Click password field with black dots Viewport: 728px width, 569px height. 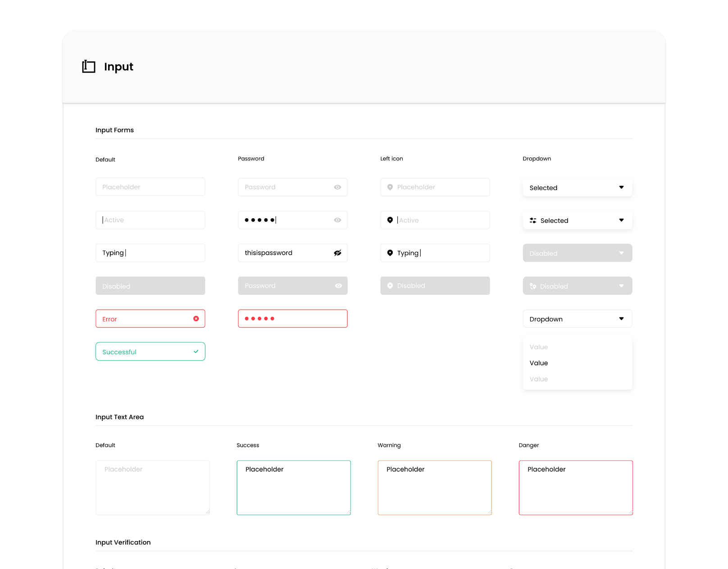[x=293, y=220]
